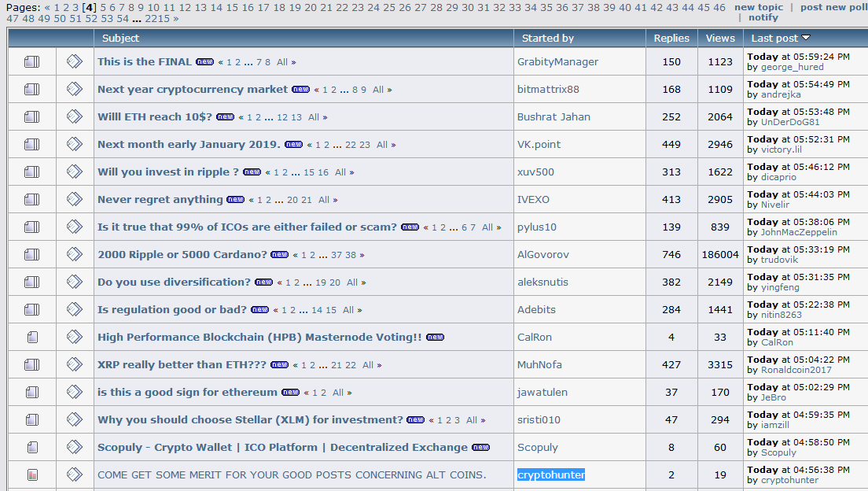The width and height of the screenshot is (868, 491).
Task: Click the 'new topic' link
Action: [759, 7]
